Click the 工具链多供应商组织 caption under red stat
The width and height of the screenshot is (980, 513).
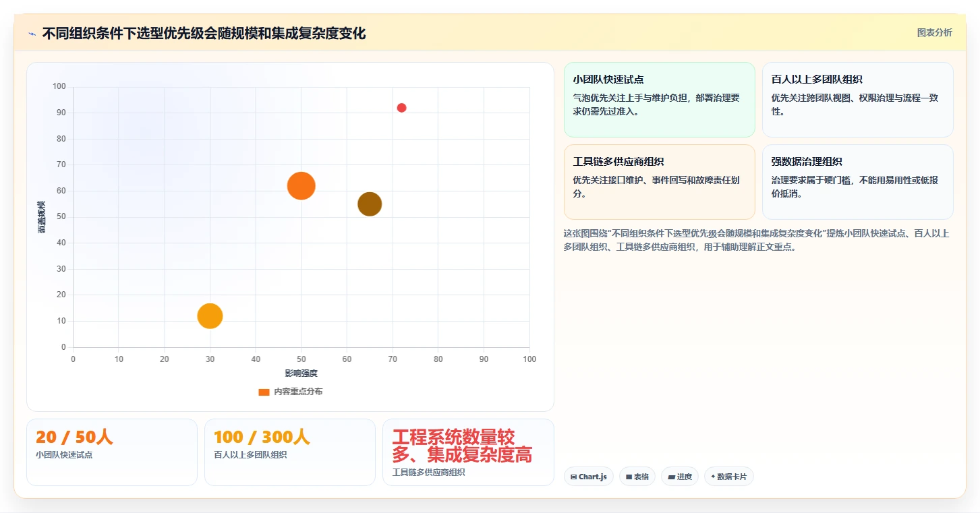428,473
